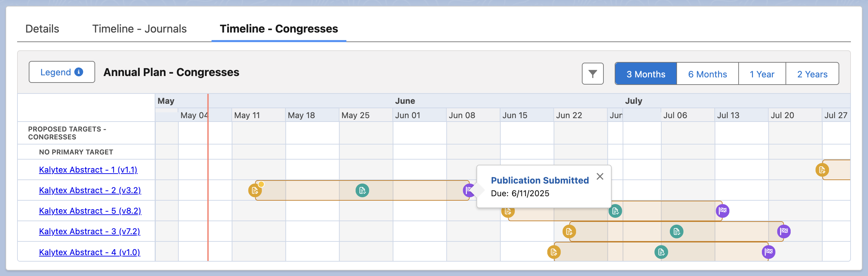This screenshot has width=868, height=276.
Task: Set timeline range to 1 Year
Action: coord(762,74)
